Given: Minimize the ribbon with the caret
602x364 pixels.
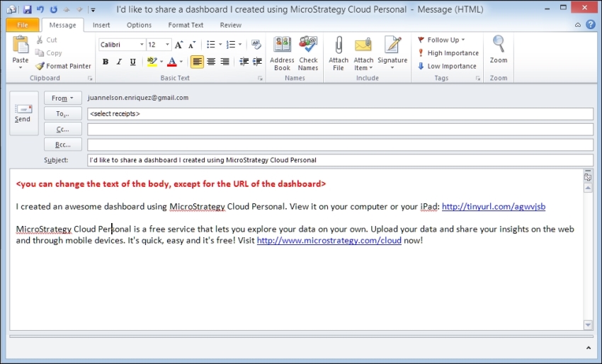Looking at the screenshot, I should coord(578,25).
